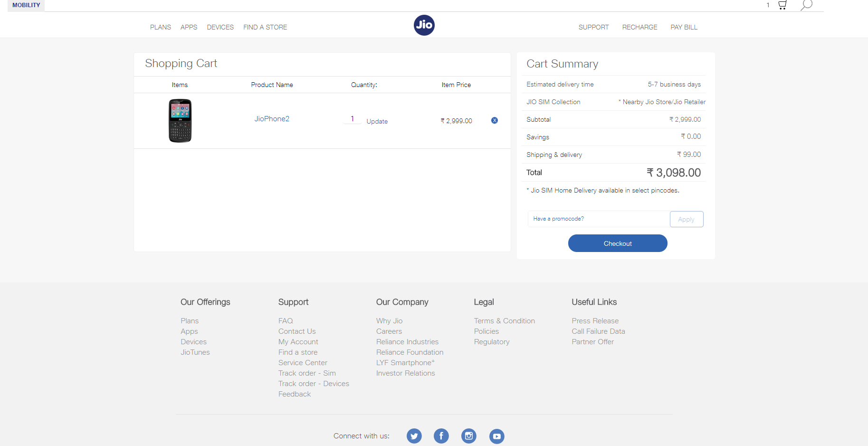Screen dimensions: 868x446
Task: Open Why Jio footer link
Action: click(x=389, y=321)
